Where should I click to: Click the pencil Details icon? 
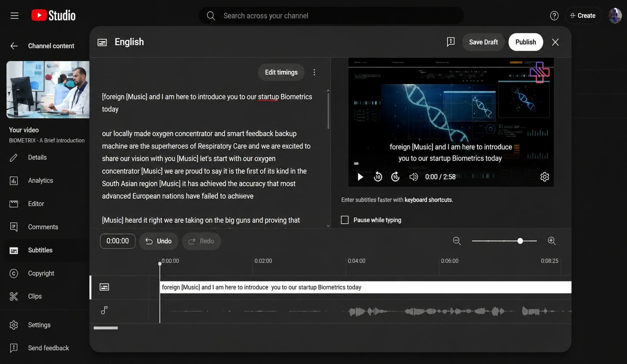coord(14,158)
